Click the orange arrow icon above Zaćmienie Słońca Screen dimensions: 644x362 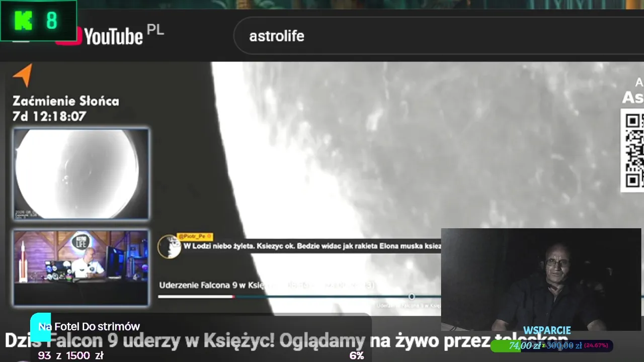point(23,75)
